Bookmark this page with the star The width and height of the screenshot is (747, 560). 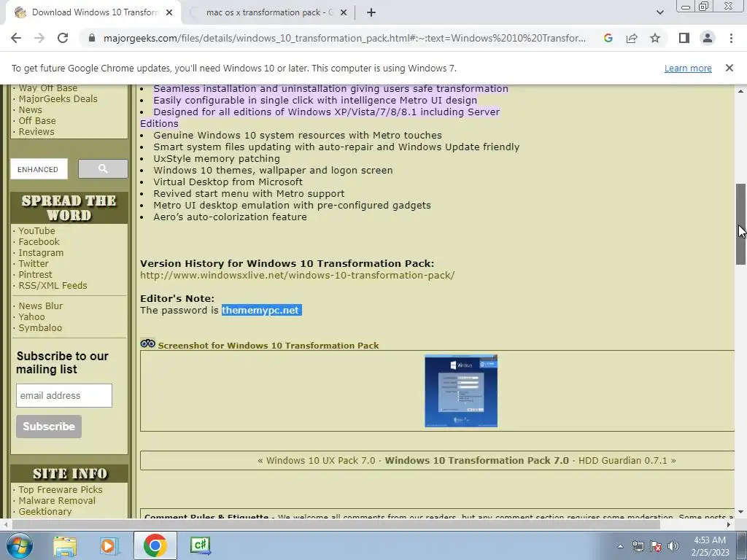click(655, 38)
